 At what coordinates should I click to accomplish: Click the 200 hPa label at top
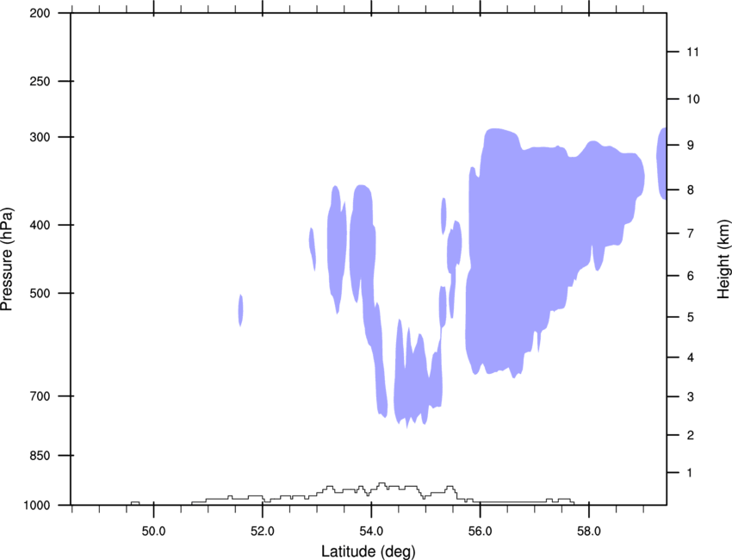[x=40, y=13]
